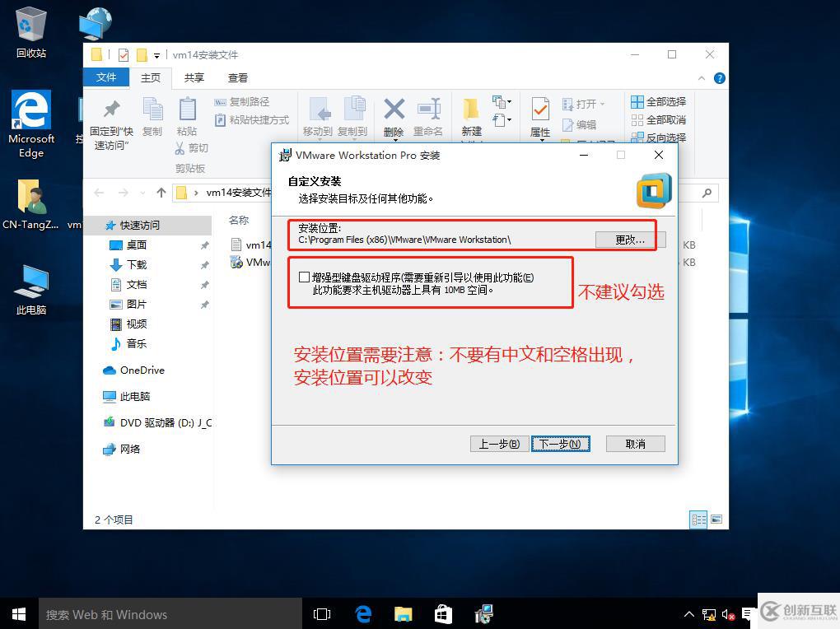Open the 文件 menu in Explorer

tap(106, 77)
